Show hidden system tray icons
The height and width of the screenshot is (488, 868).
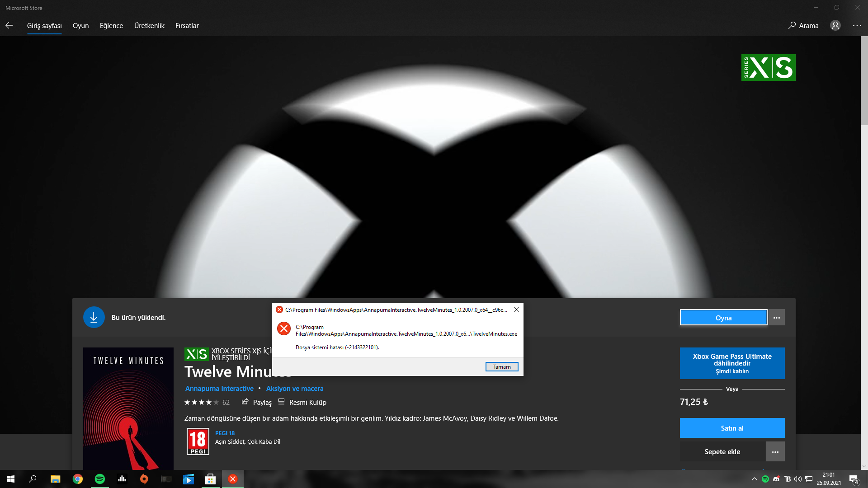(754, 479)
